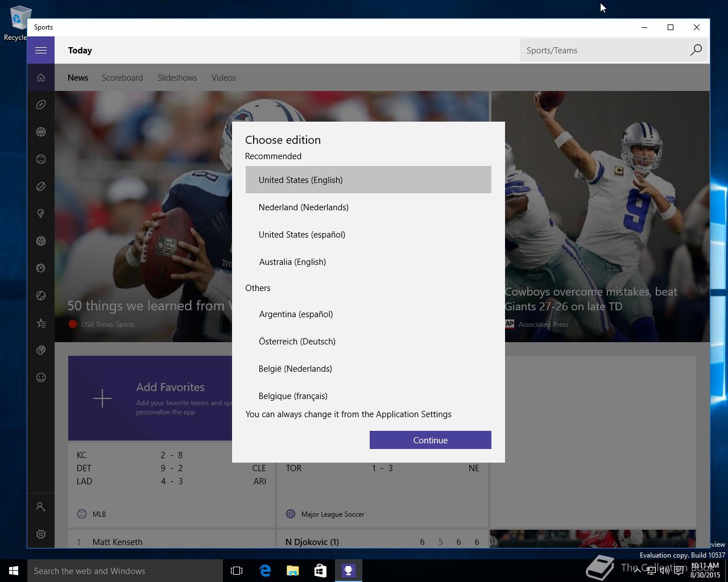Open the tennis ball section icon
The width and height of the screenshot is (728, 582).
pyautogui.click(x=41, y=296)
